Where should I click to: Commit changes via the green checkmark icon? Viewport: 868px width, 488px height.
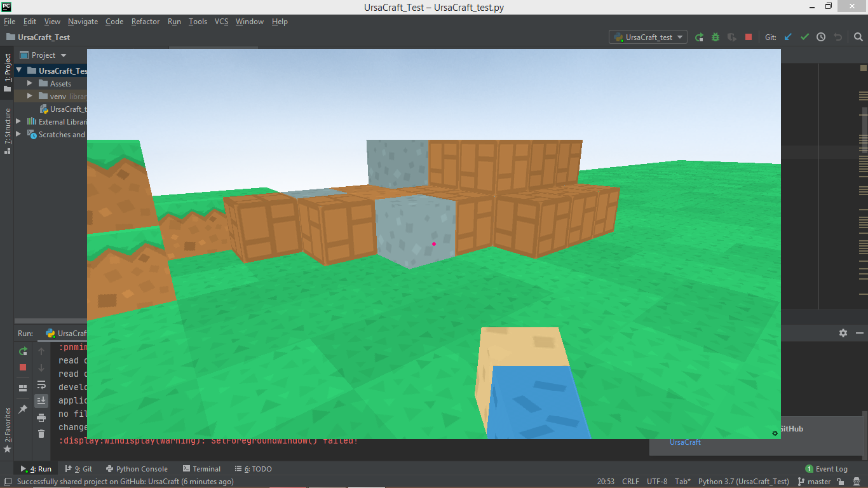(804, 37)
